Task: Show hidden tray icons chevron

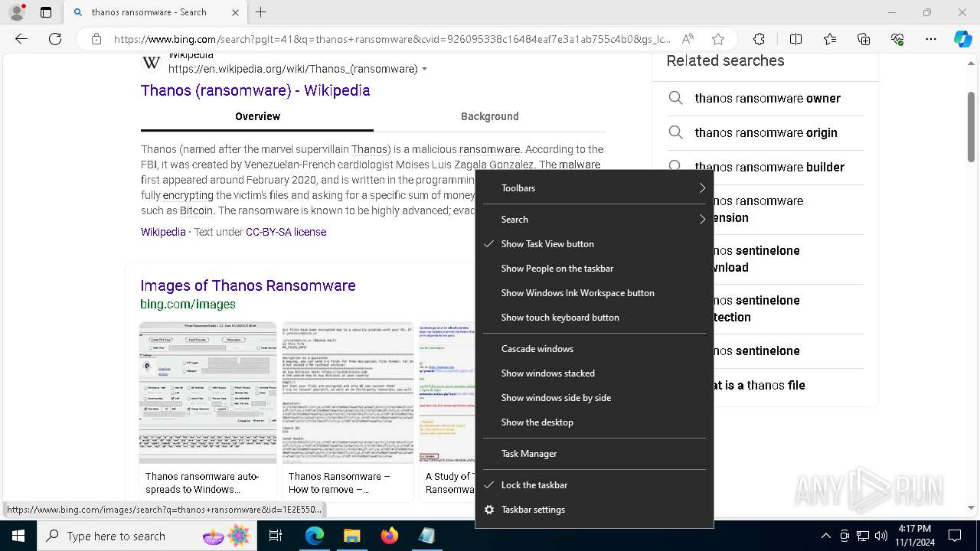Action: (x=825, y=536)
